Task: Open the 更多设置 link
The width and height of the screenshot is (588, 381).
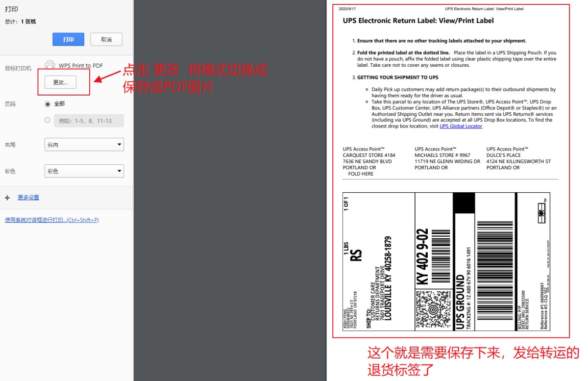Action: pos(28,198)
